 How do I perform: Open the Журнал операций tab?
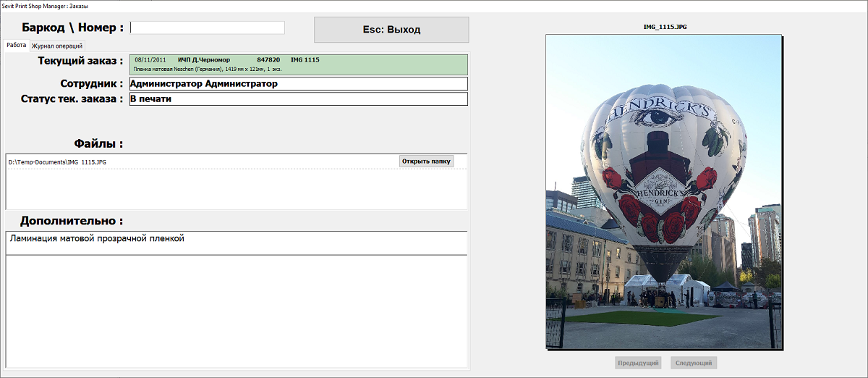pyautogui.click(x=57, y=46)
